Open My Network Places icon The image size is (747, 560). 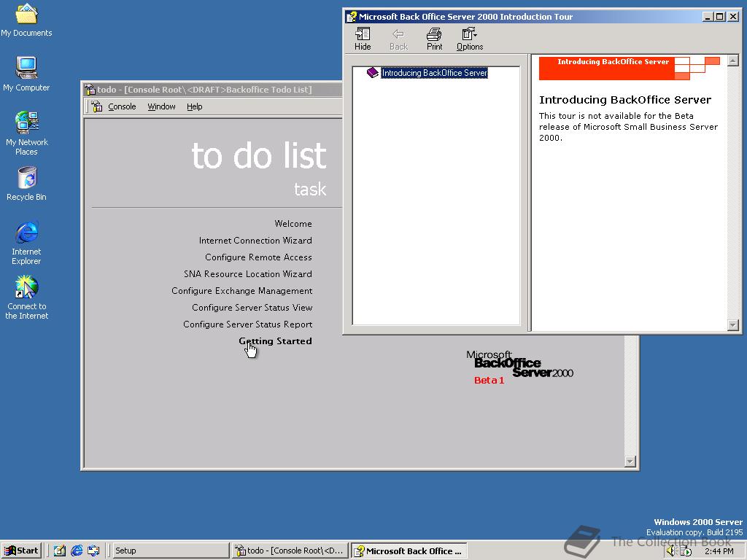[26, 133]
